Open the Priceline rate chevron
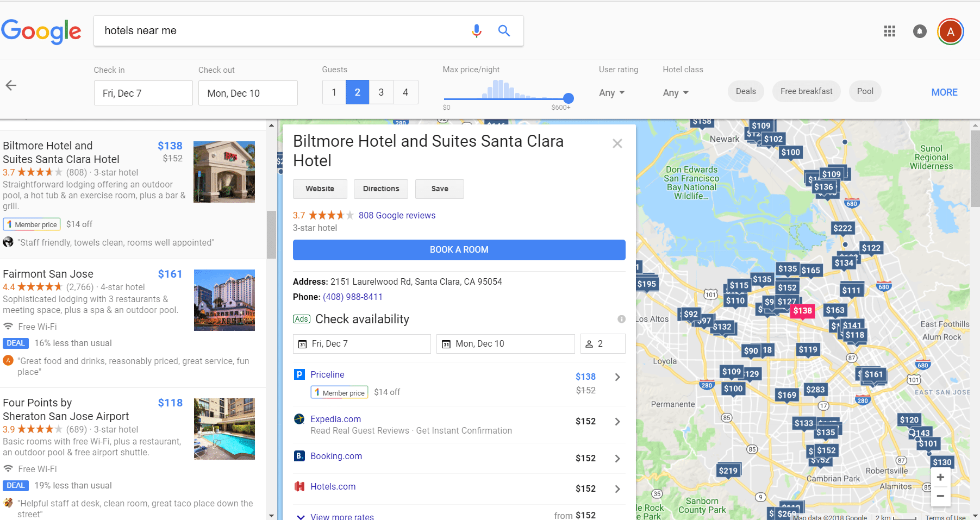The width and height of the screenshot is (980, 520). 617,377
